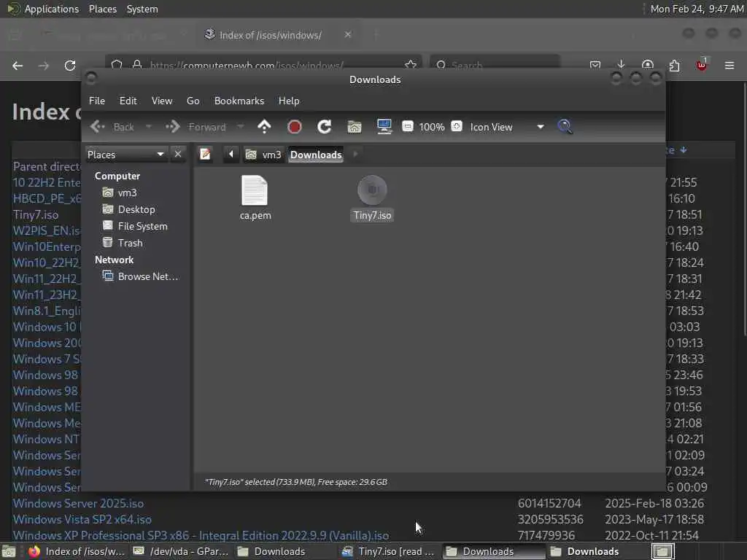Open the Forward history dropdown arrow
This screenshot has width=747, height=560.
(241, 127)
